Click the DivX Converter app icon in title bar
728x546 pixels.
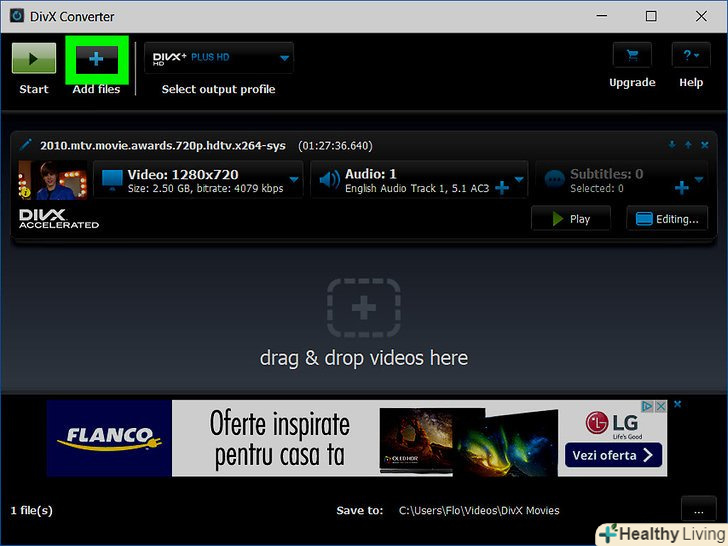pos(17,16)
